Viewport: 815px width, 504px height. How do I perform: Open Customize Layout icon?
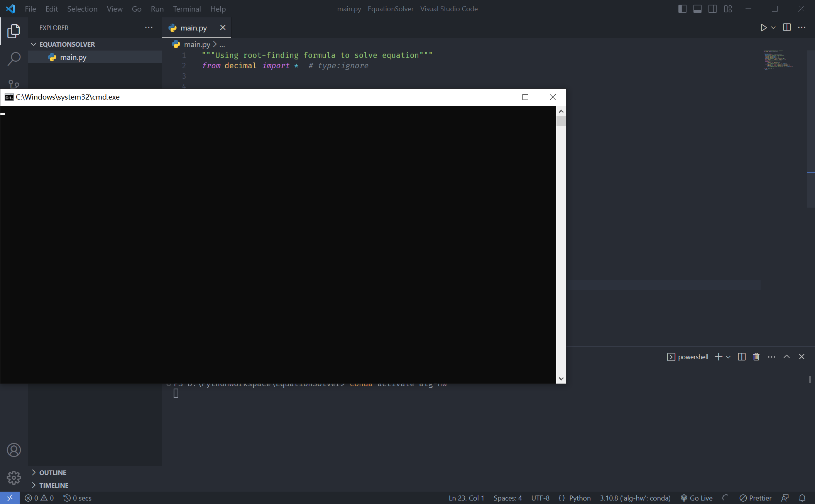click(728, 9)
